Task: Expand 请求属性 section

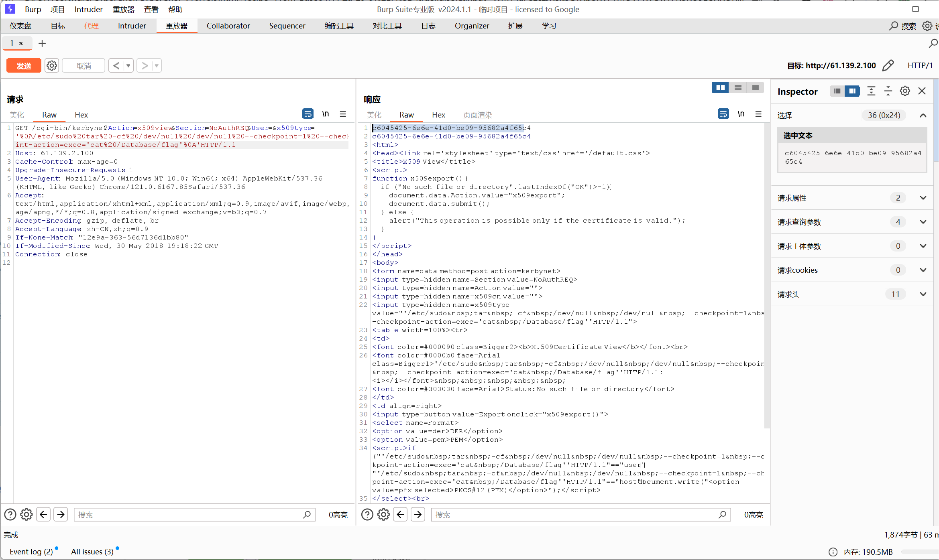Action: click(x=923, y=198)
